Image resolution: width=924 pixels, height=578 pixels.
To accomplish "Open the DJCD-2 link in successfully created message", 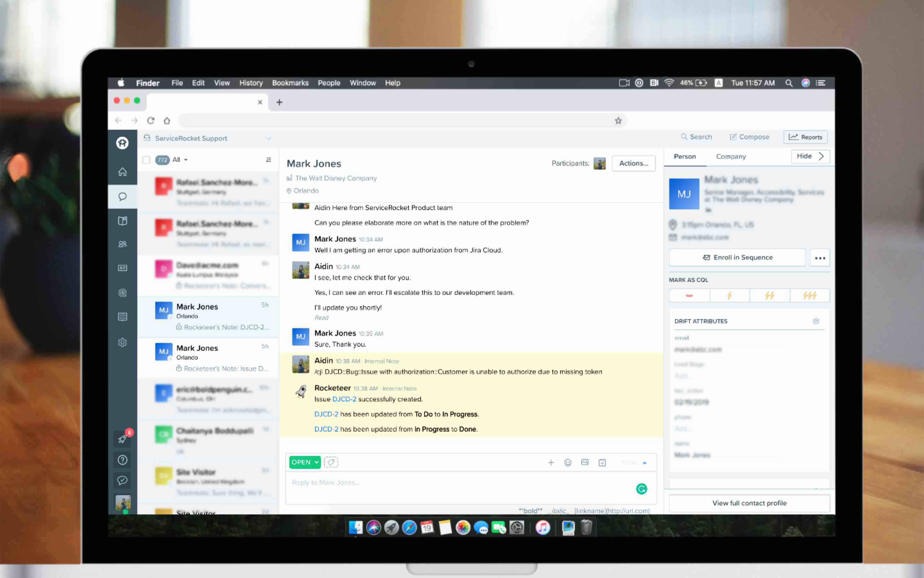I will click(x=344, y=399).
